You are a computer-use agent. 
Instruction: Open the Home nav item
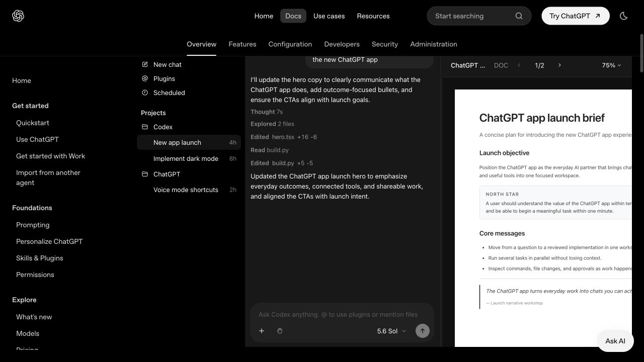point(264,16)
